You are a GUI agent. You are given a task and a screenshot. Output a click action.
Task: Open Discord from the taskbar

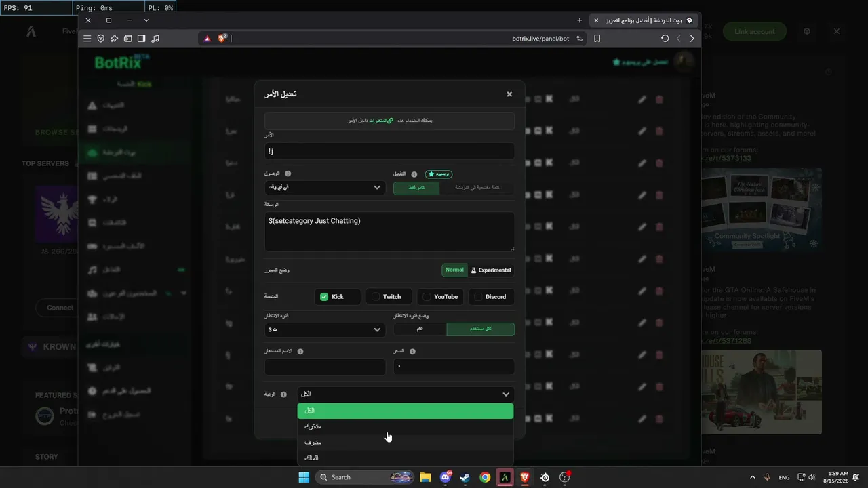(446, 477)
